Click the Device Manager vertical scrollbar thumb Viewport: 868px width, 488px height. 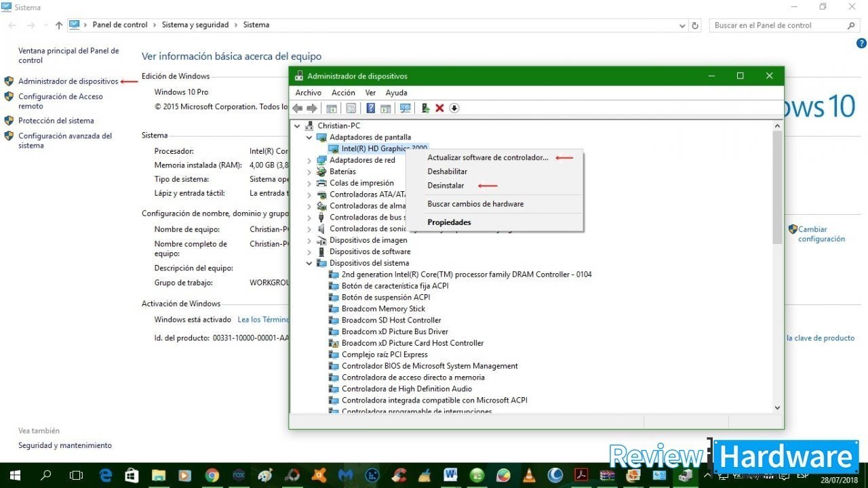(x=777, y=187)
